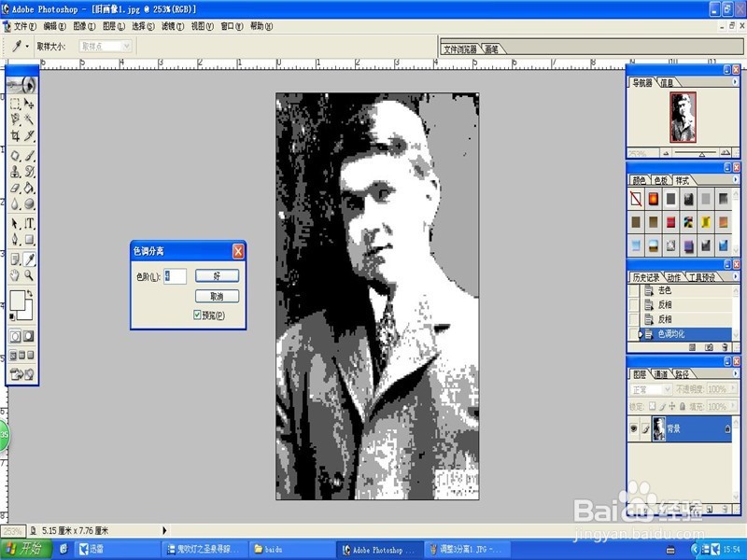
Task: Select the Eyedropper tool in toolbox
Action: coord(29,259)
